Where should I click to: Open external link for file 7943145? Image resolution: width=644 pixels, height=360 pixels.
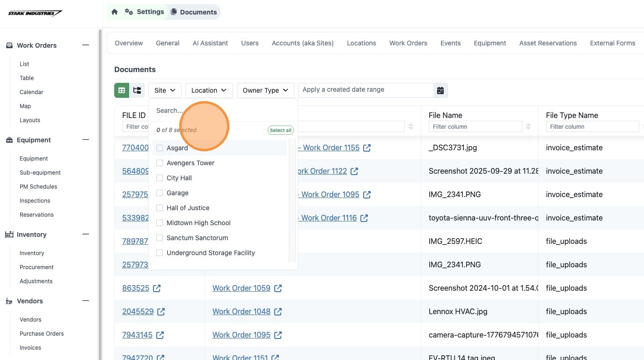[160, 335]
